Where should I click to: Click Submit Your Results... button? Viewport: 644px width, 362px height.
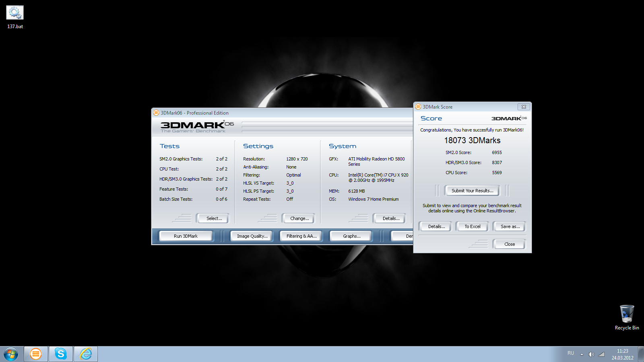pos(472,191)
